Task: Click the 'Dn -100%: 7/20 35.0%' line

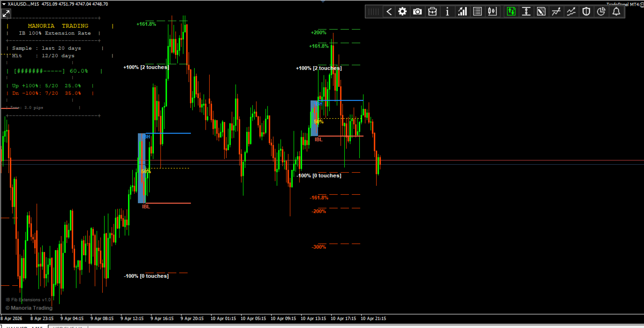Action: (46, 93)
